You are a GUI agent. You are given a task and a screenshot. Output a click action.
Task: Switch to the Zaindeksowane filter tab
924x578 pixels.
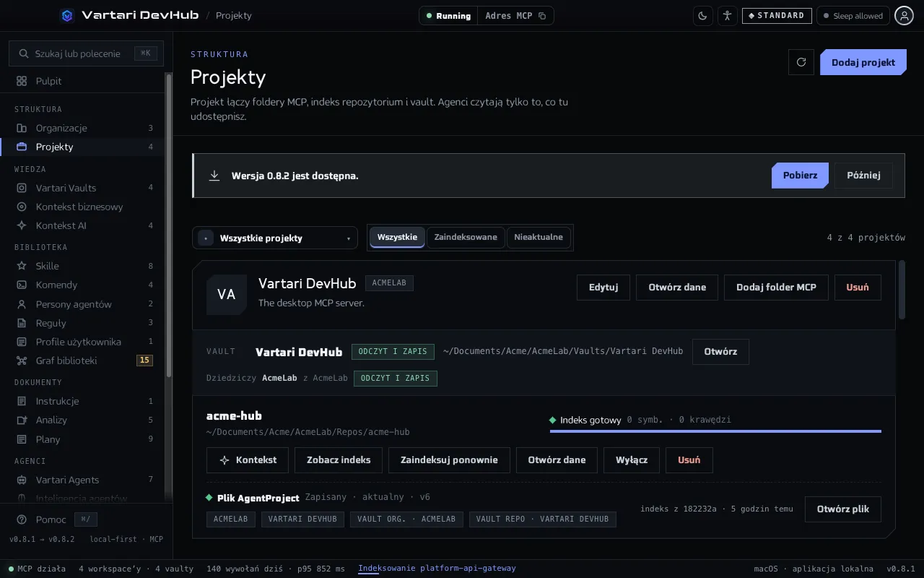(466, 237)
